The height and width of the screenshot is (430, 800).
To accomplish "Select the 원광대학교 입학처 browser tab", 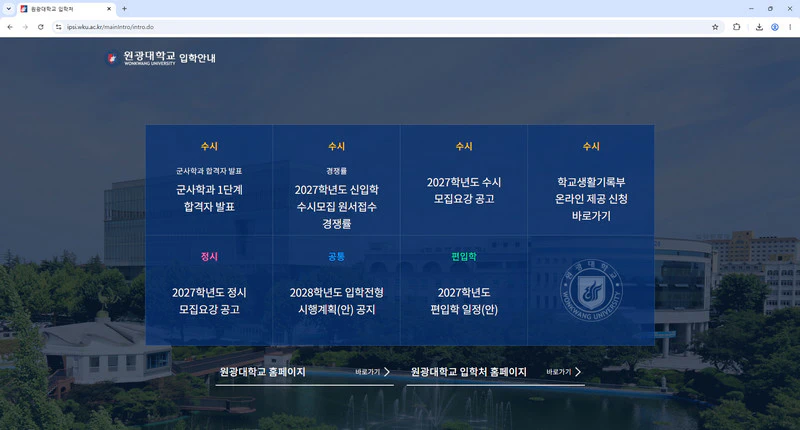I will pos(66,9).
